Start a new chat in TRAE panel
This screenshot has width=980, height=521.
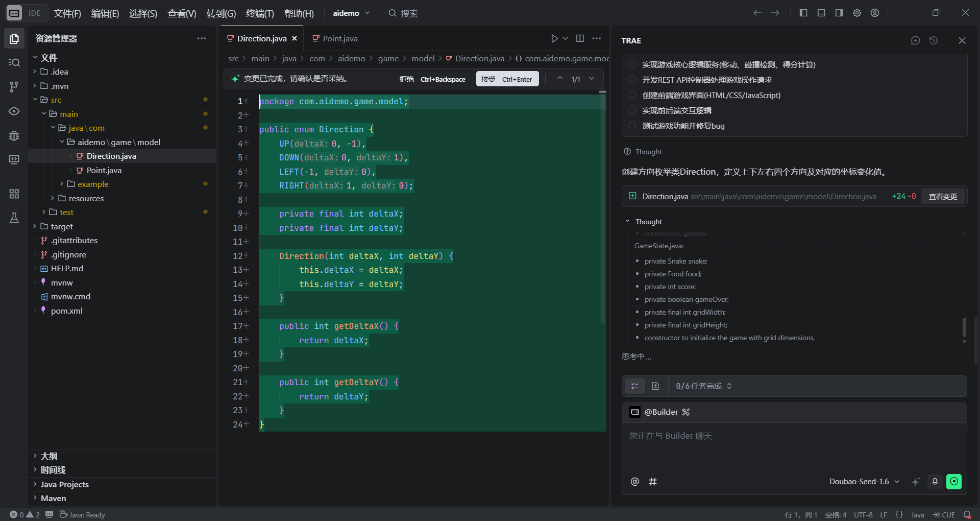coord(915,40)
